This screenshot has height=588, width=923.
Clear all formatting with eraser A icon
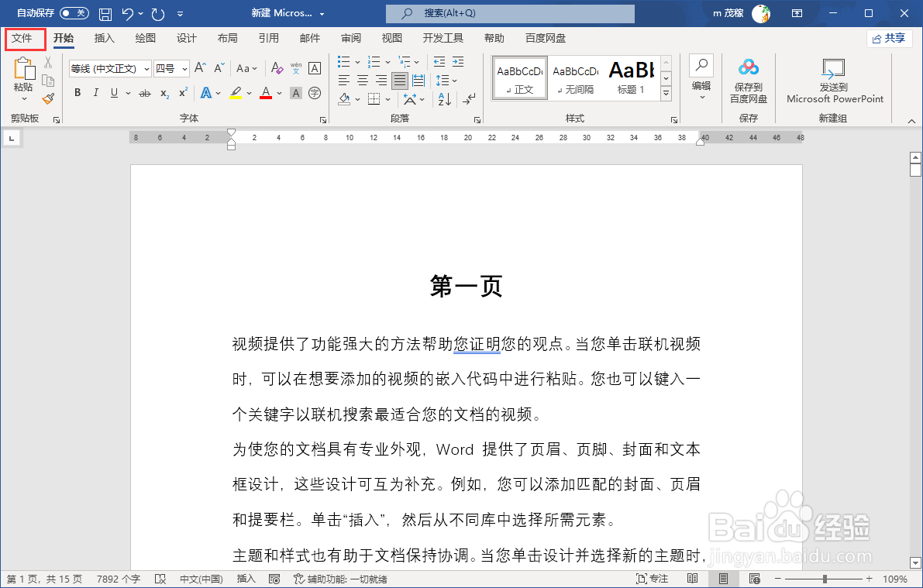pyautogui.click(x=277, y=68)
